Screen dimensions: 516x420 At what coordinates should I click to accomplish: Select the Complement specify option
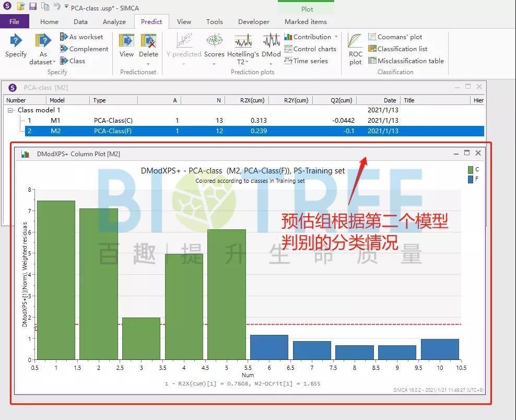pos(84,49)
